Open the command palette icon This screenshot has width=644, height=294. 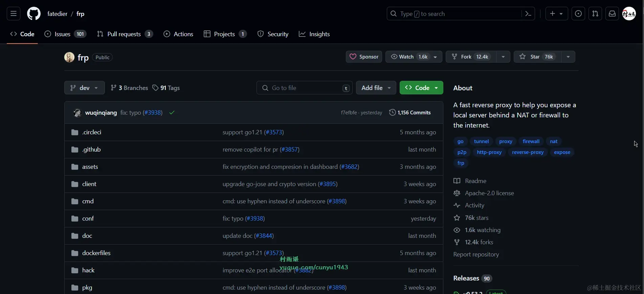coord(528,14)
